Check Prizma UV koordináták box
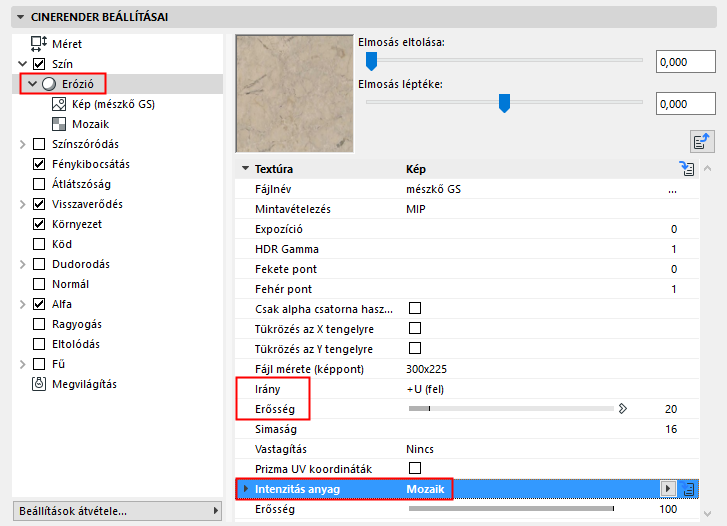The image size is (727, 526). pyautogui.click(x=415, y=468)
